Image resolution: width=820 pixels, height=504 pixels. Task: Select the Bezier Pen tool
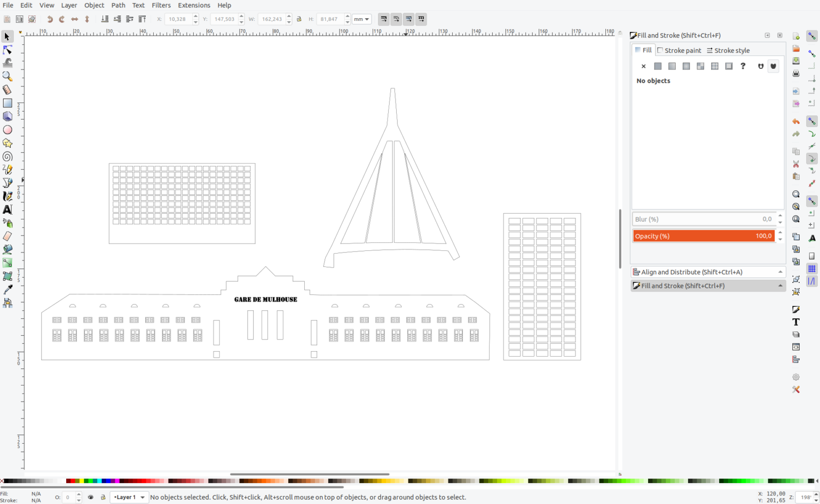(7, 183)
